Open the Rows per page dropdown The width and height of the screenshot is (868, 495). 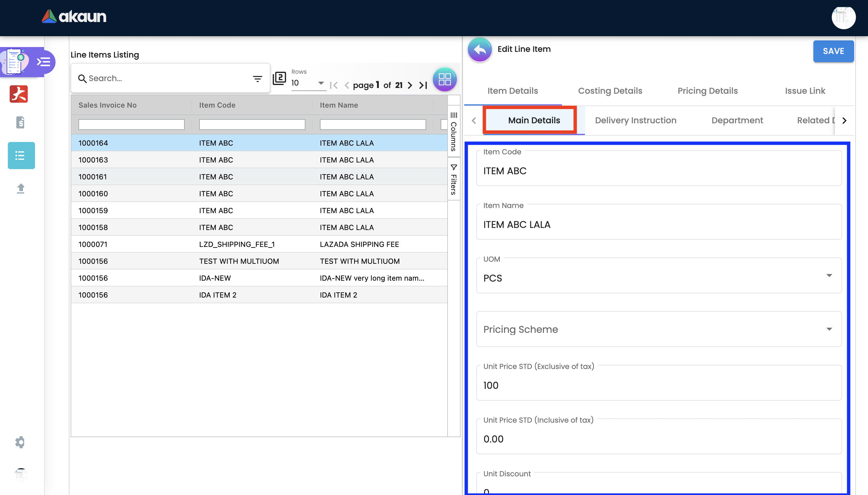pyautogui.click(x=308, y=83)
